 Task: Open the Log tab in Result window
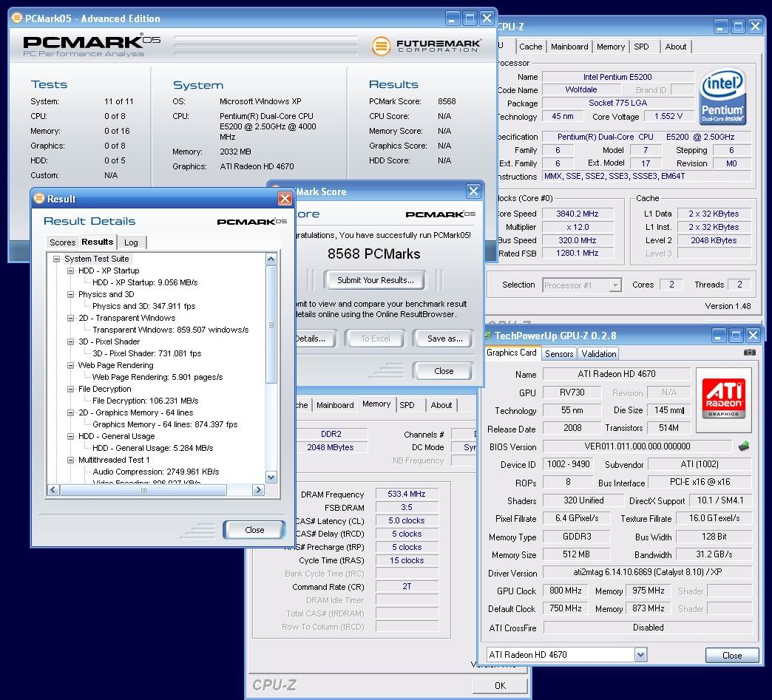click(131, 242)
